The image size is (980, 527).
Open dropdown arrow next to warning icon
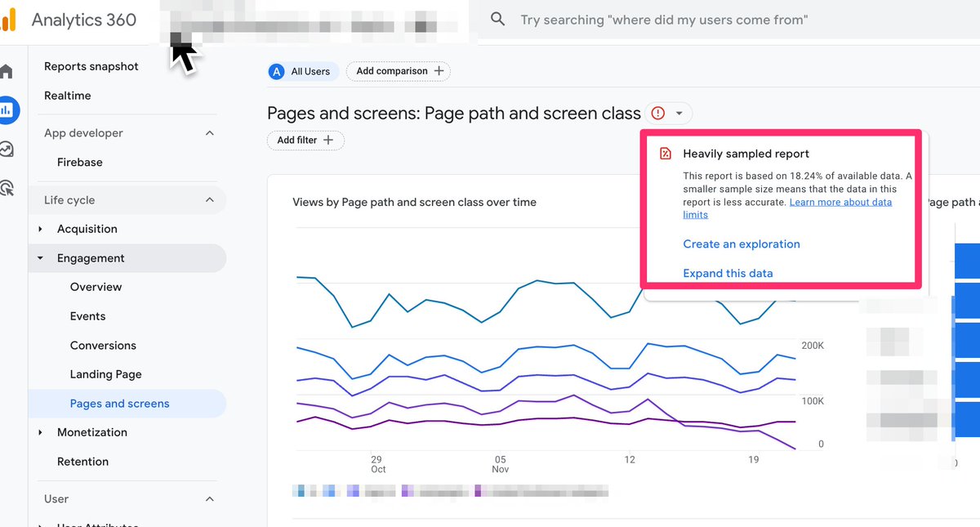pyautogui.click(x=679, y=114)
